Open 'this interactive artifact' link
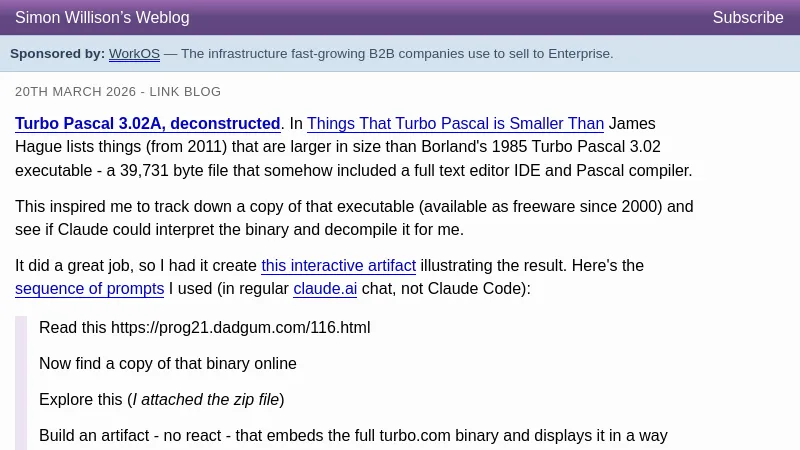Screen dimensions: 800x450 coord(338,266)
